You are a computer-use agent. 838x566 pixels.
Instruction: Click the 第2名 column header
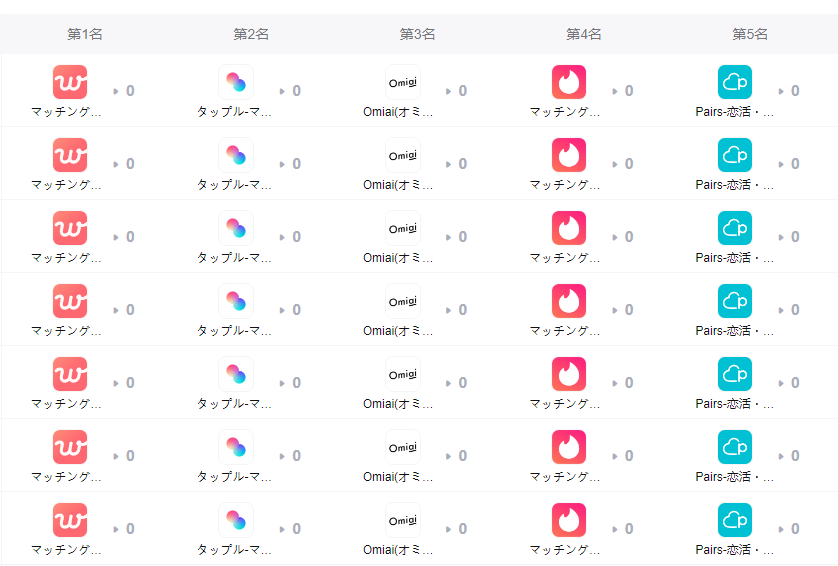coord(251,34)
